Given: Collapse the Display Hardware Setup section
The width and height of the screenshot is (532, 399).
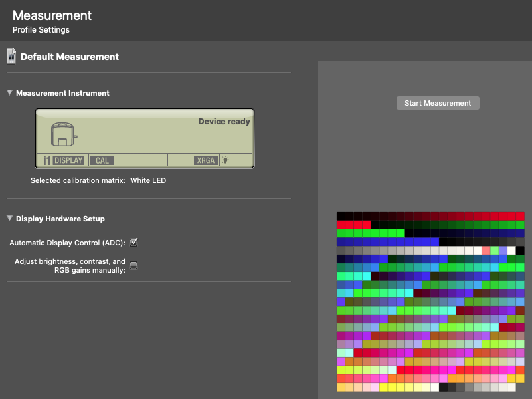Looking at the screenshot, I should (x=9, y=218).
